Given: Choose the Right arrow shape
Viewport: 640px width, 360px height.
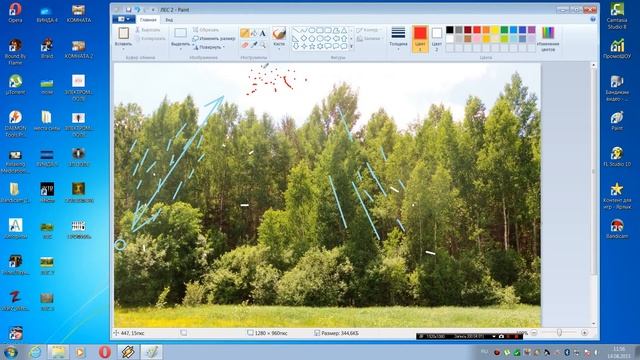Looking at the screenshot, I should click(x=328, y=38).
